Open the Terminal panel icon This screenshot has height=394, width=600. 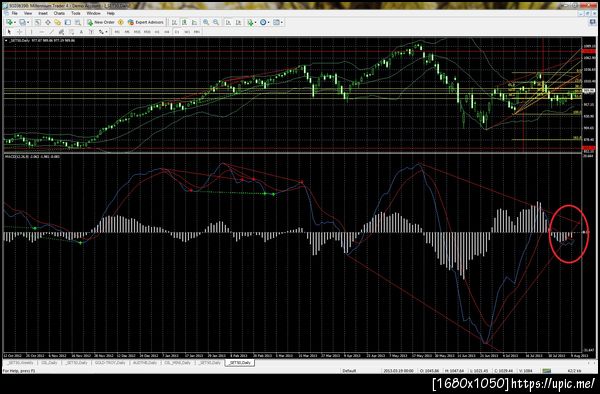click(x=68, y=22)
